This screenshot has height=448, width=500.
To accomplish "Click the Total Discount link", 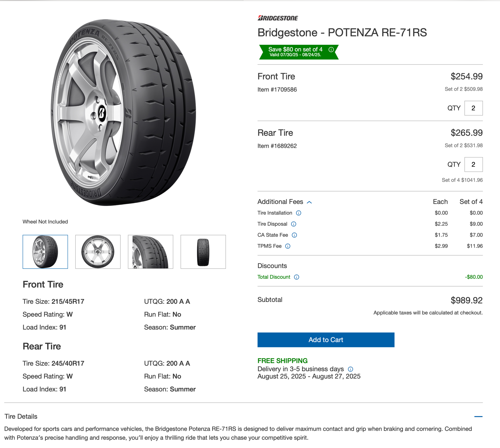I will click(x=274, y=277).
